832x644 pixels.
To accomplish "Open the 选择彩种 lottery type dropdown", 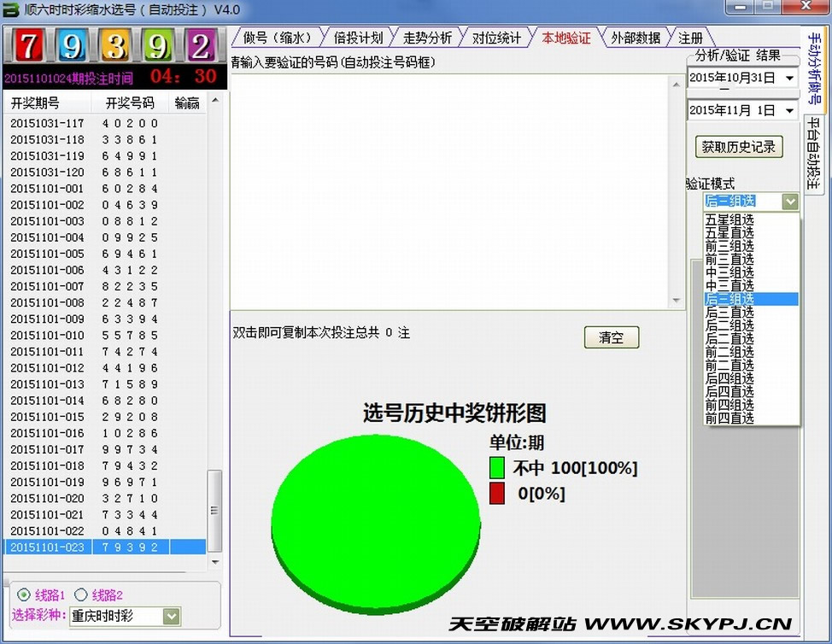I will 171,616.
